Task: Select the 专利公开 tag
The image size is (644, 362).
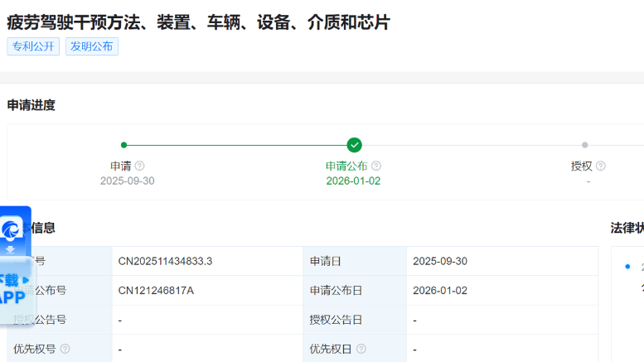Action: click(x=33, y=46)
